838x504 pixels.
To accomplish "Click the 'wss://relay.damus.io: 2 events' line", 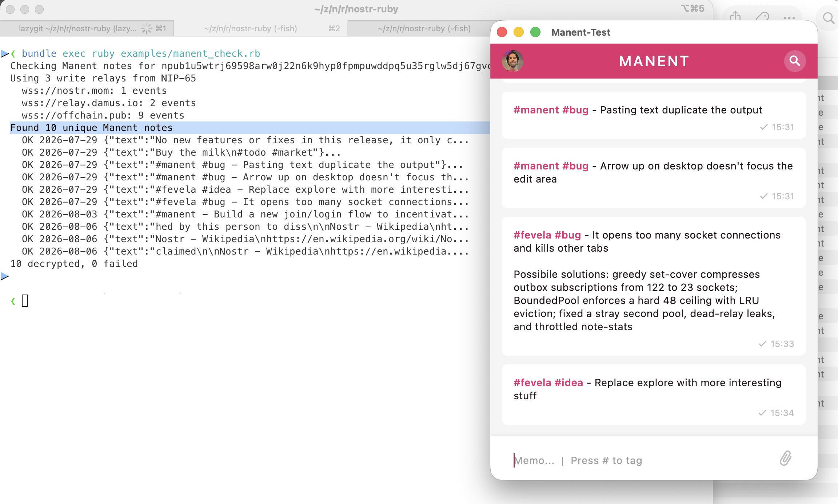I will pyautogui.click(x=109, y=103).
